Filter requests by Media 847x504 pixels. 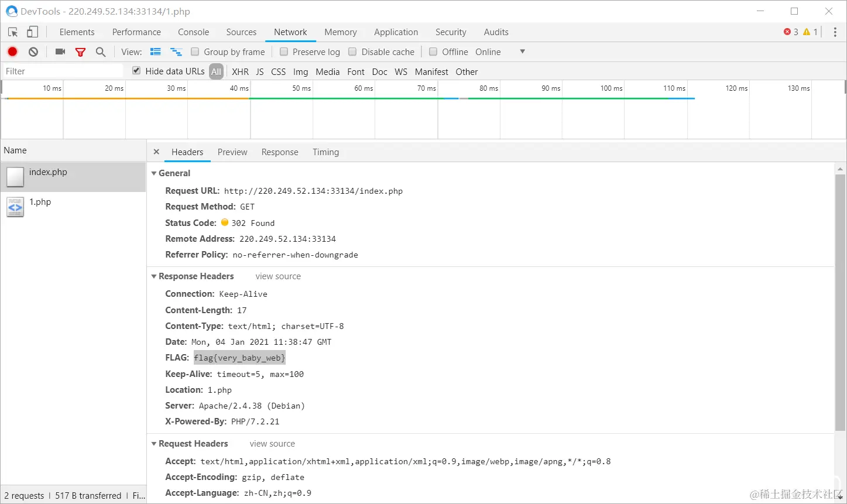tap(327, 71)
